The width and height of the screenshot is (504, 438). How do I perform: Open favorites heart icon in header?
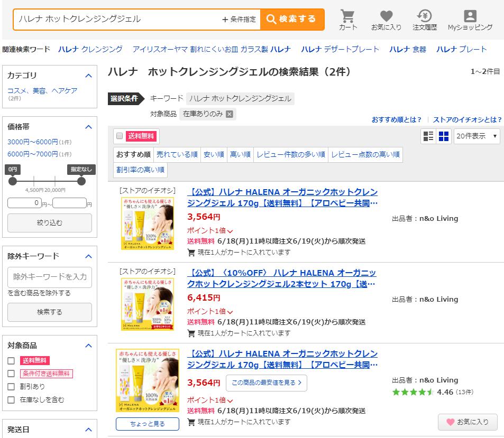point(386,20)
